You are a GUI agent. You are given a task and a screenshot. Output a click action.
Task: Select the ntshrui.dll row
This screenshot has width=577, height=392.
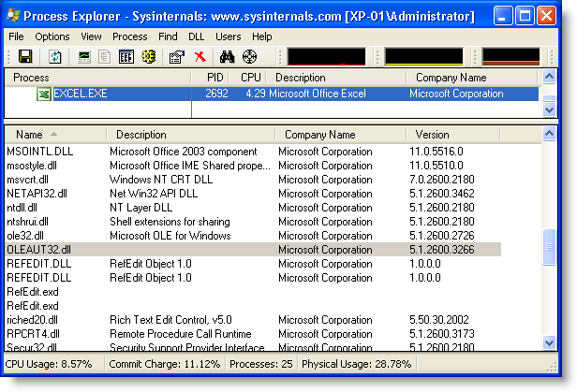tap(253, 222)
